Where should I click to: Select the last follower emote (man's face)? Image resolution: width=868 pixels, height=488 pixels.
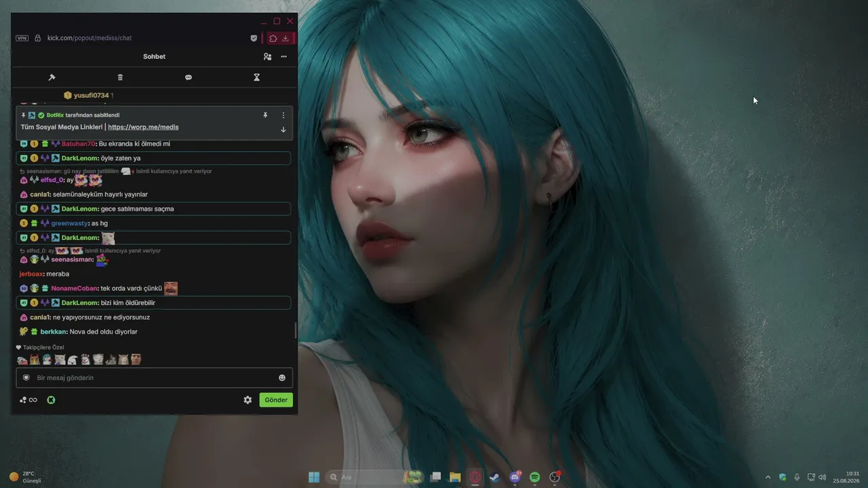pyautogui.click(x=136, y=360)
